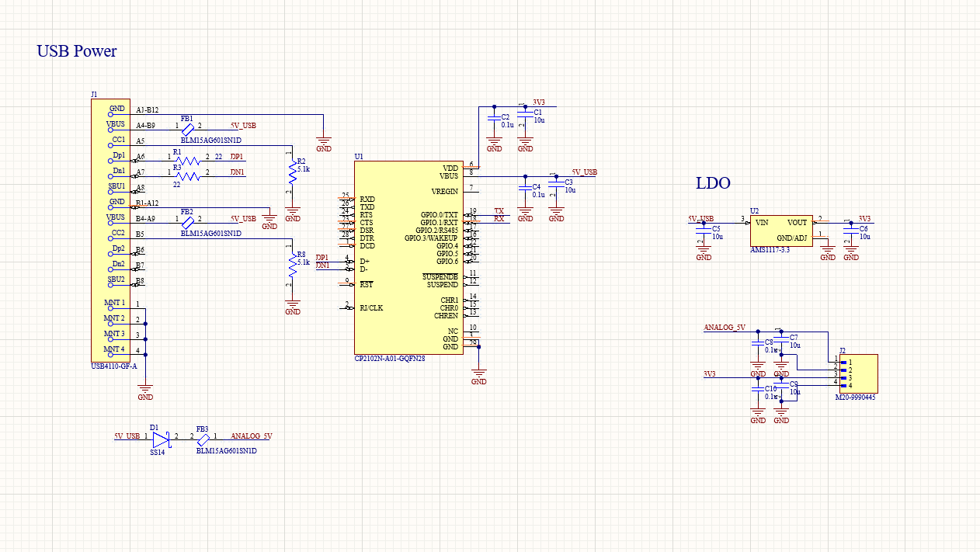Select capacitor C2 symbol

494,119
